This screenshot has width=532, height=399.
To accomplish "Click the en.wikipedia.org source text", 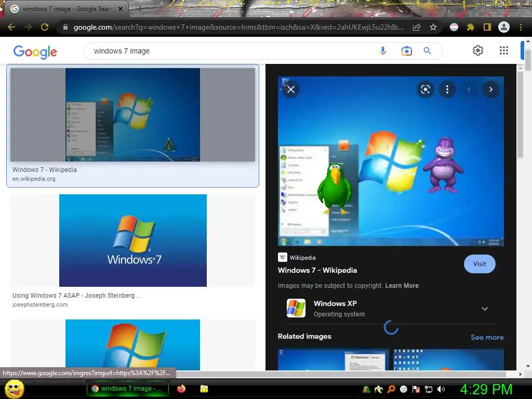I will point(34,179).
